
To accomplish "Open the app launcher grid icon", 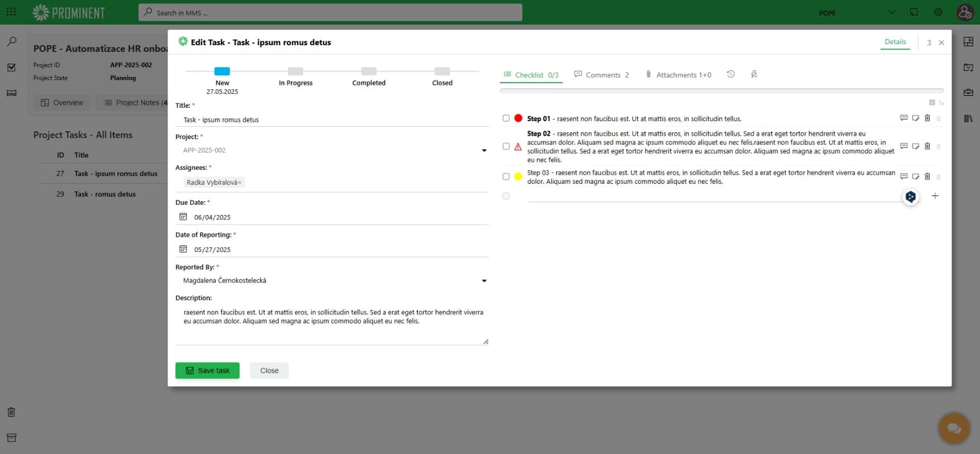I will pos(11,12).
